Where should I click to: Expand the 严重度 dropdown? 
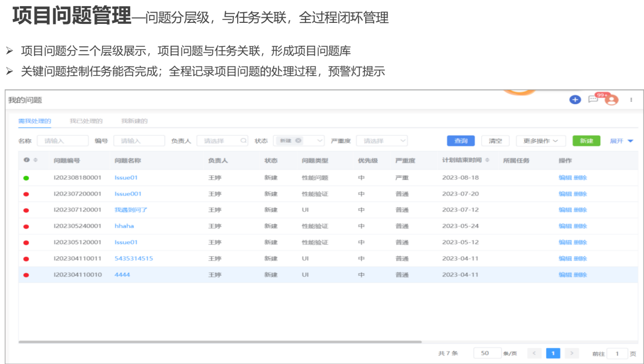pos(403,141)
